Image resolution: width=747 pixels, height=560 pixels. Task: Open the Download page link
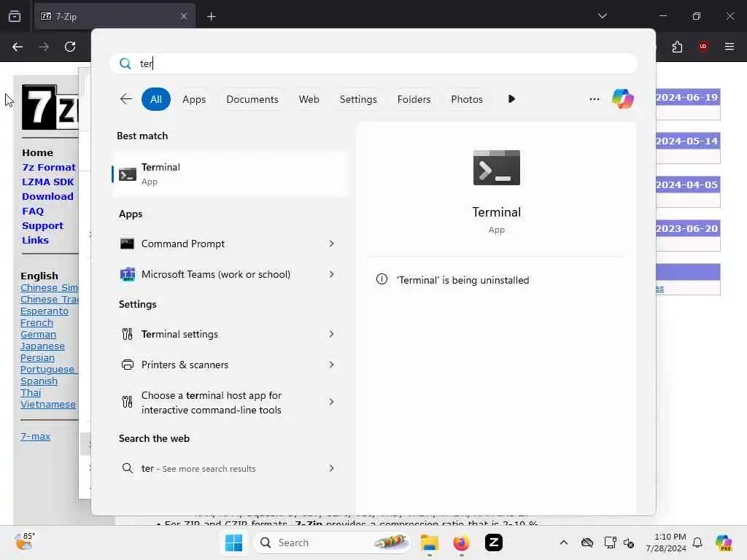[x=47, y=196]
